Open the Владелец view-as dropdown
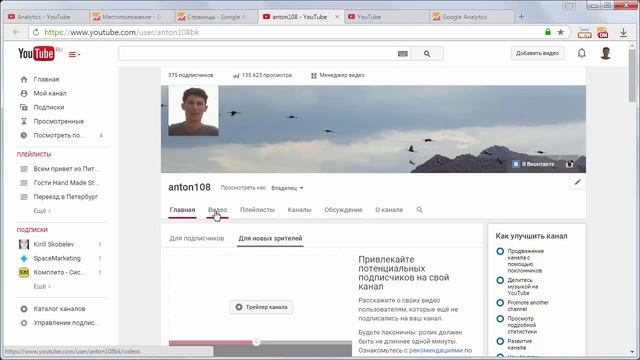Viewport: 640px width, 360px height. pyautogui.click(x=287, y=188)
